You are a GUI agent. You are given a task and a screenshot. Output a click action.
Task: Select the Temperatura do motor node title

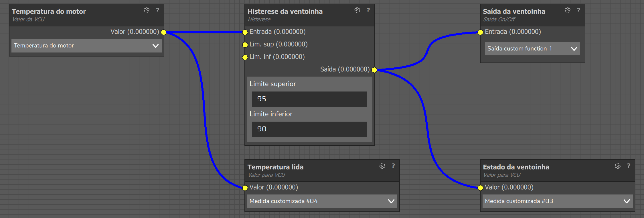pos(49,11)
